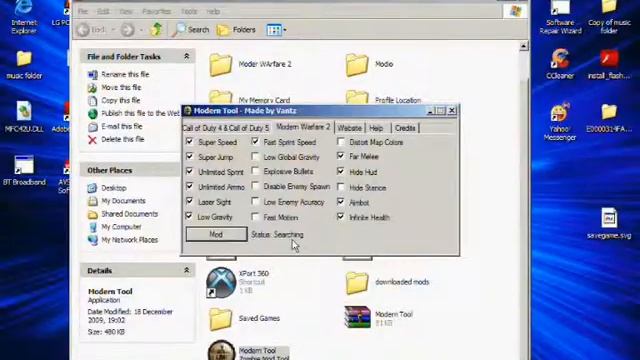Image resolution: width=640 pixels, height=360 pixels.
Task: Open savegame.svg file icon
Action: [x=609, y=223]
